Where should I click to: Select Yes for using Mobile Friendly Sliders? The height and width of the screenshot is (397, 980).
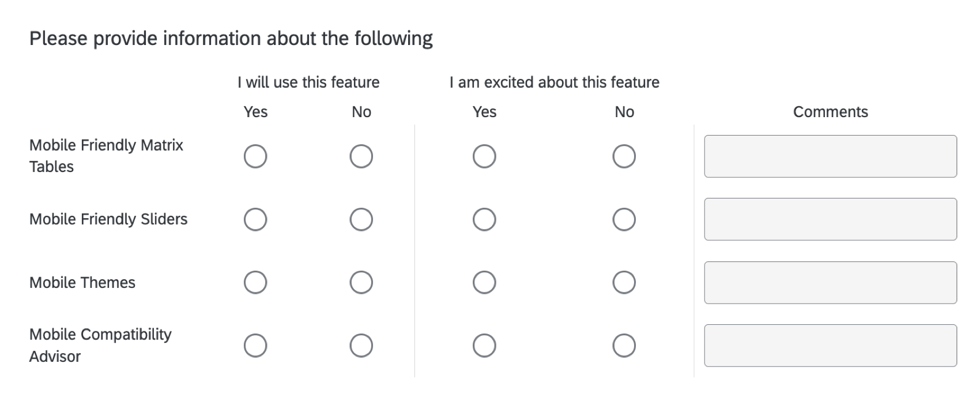[x=255, y=219]
